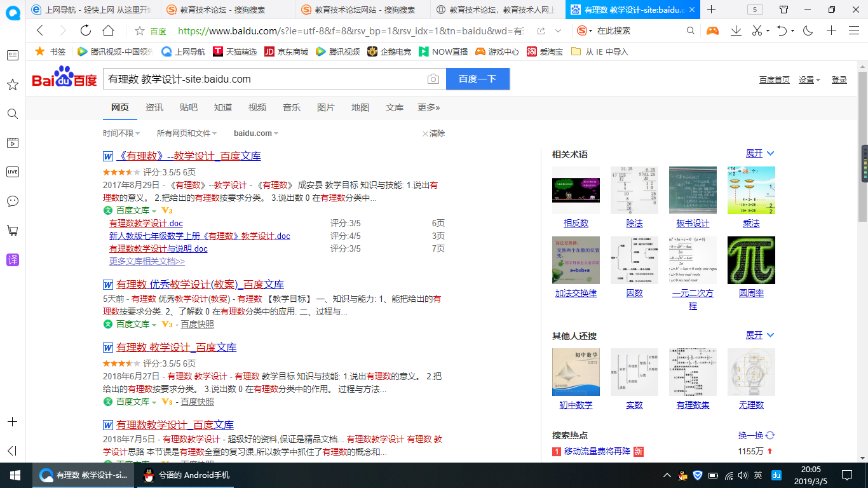Click the undo closed tab icon

click(782, 30)
